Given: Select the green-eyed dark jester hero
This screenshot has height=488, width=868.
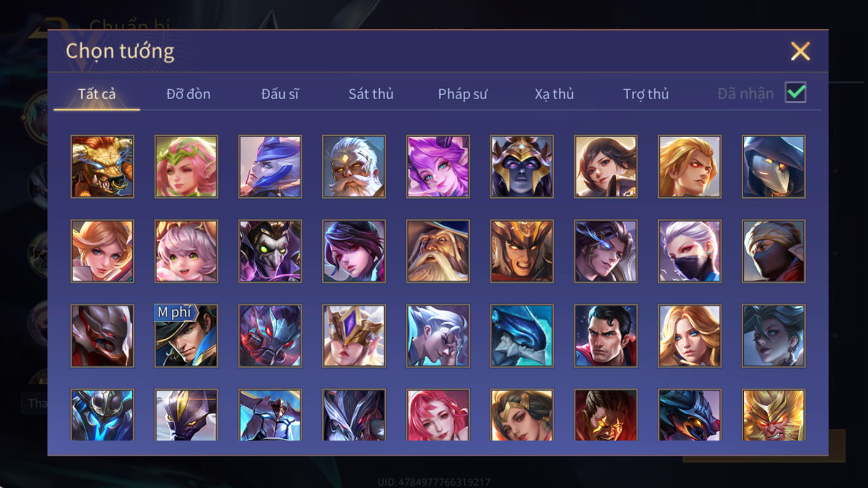Looking at the screenshot, I should click(x=270, y=251).
